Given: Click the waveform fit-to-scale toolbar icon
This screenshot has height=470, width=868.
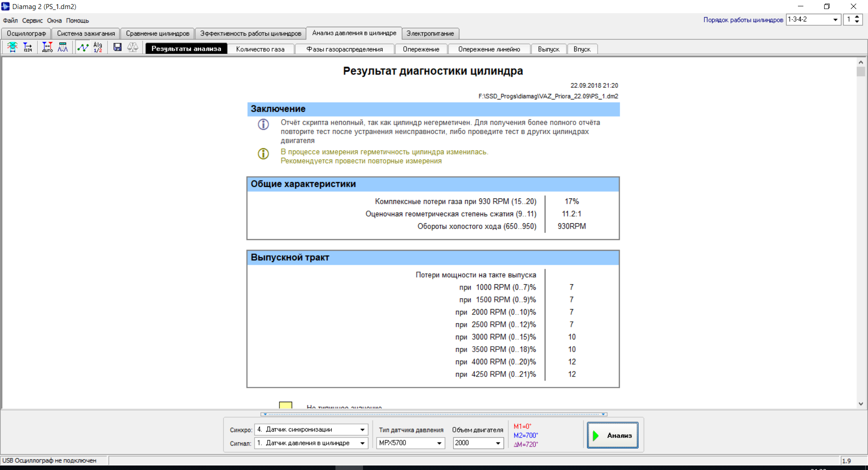Looking at the screenshot, I should pyautogui.click(x=12, y=47).
